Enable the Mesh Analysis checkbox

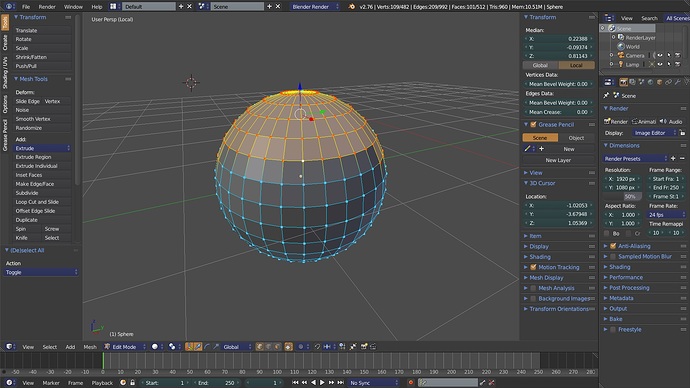(533, 288)
